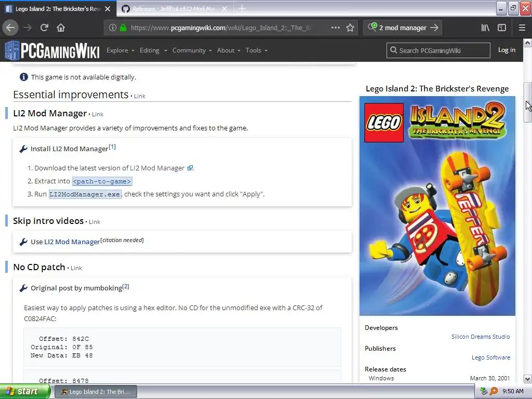Click the green padlock security icon
Screen dimensions: 532x399
(x=123, y=28)
